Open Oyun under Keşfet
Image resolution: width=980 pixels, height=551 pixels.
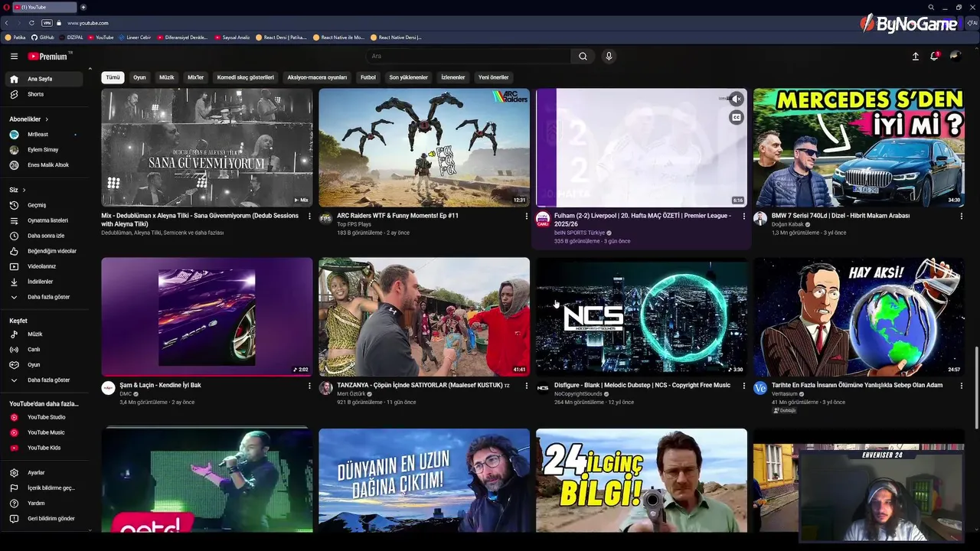pos(44,365)
